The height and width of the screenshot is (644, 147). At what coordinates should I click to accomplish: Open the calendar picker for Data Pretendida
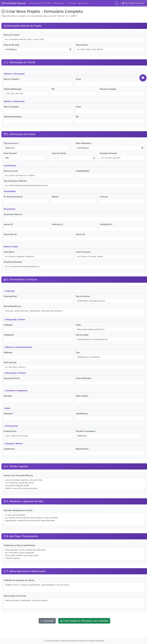142,148
